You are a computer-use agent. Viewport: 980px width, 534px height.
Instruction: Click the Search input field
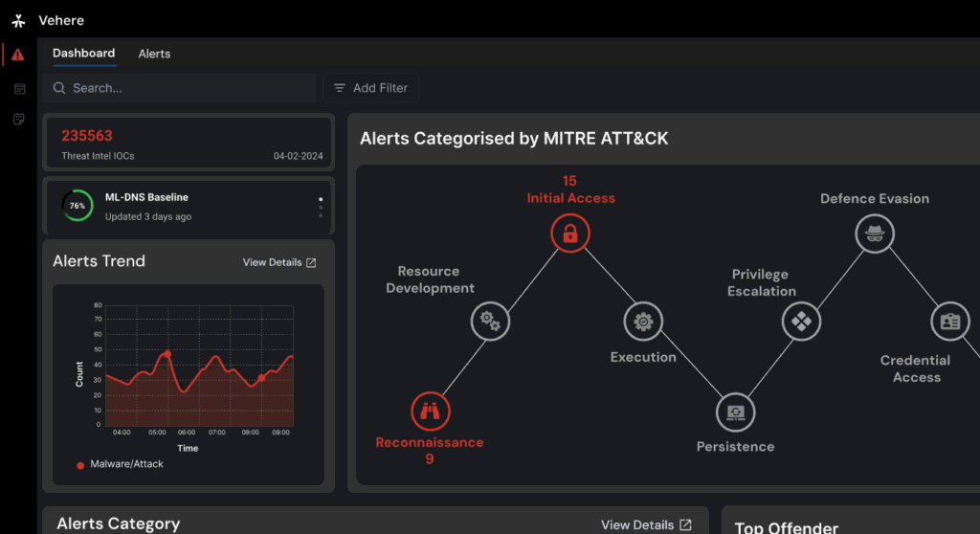point(180,88)
